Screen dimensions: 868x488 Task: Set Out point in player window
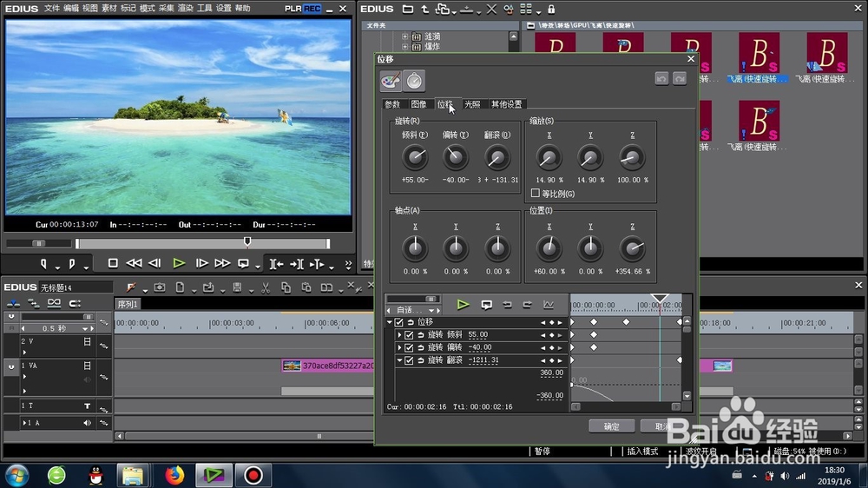tap(71, 264)
